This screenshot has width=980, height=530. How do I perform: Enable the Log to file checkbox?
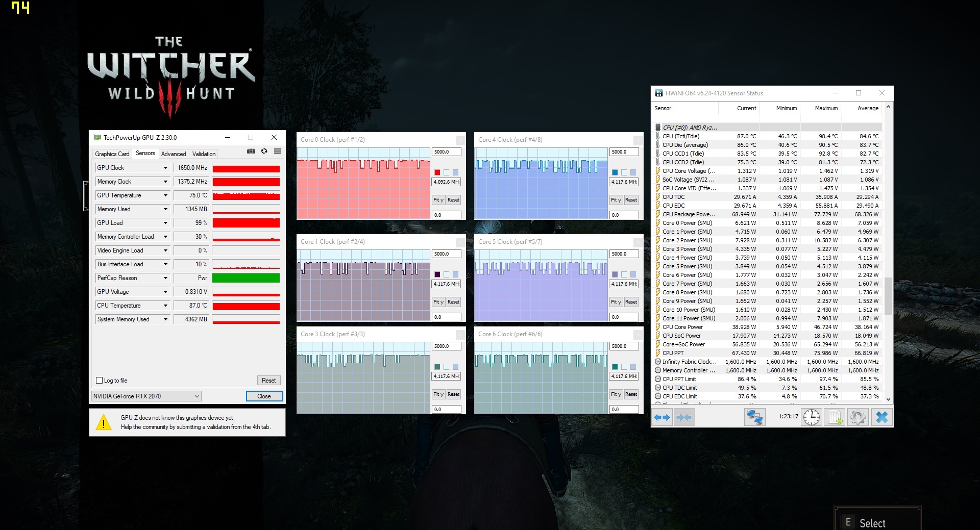[100, 381]
